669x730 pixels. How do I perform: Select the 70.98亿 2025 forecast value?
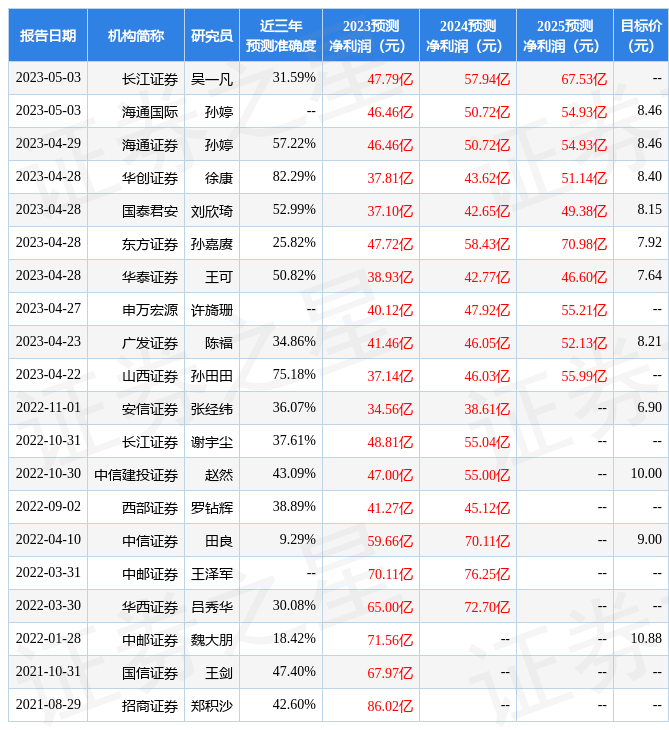tap(584, 243)
